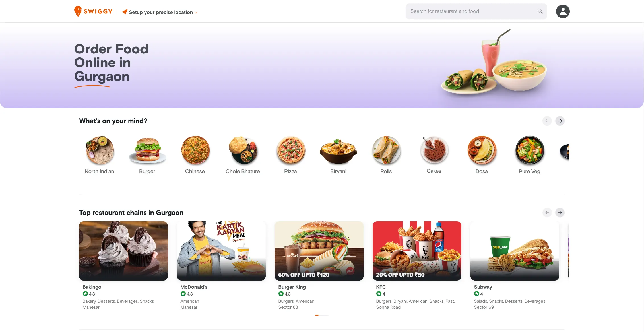Select the Dosa category
This screenshot has height=332, width=644.
tap(482, 155)
